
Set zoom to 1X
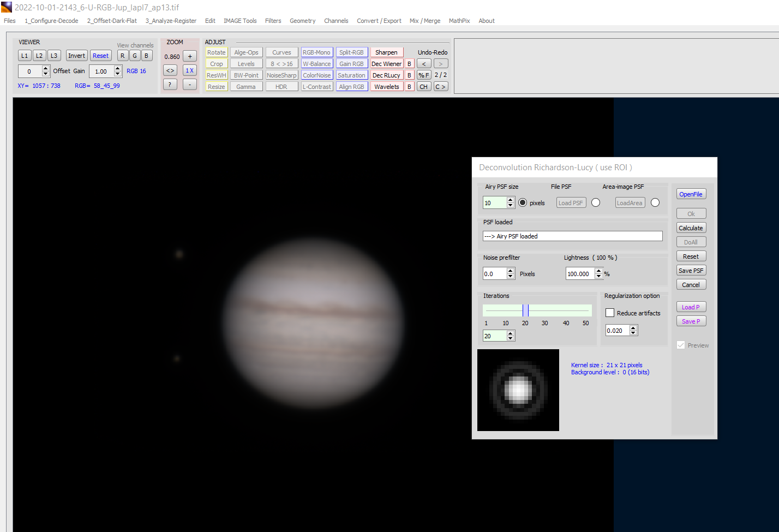[x=190, y=70]
